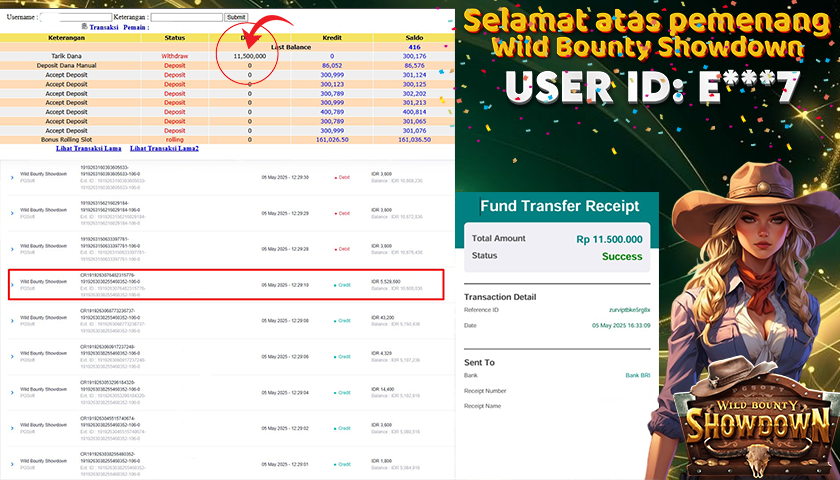Click the Bank BRI value
Screen dimensions: 840x480
point(638,376)
